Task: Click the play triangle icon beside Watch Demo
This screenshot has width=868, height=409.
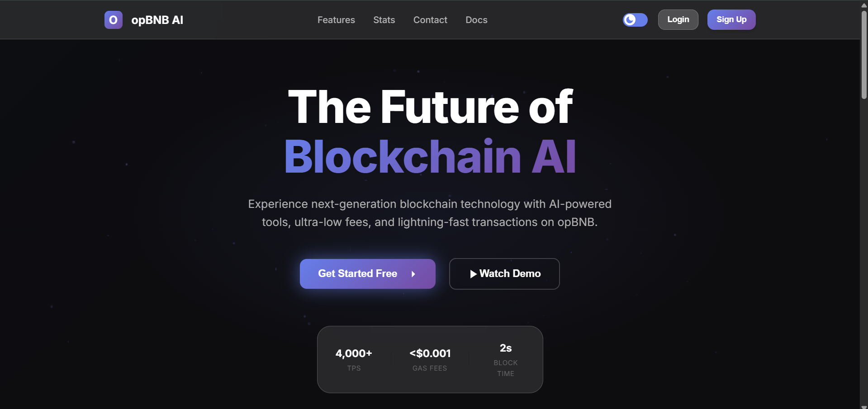Action: (473, 274)
